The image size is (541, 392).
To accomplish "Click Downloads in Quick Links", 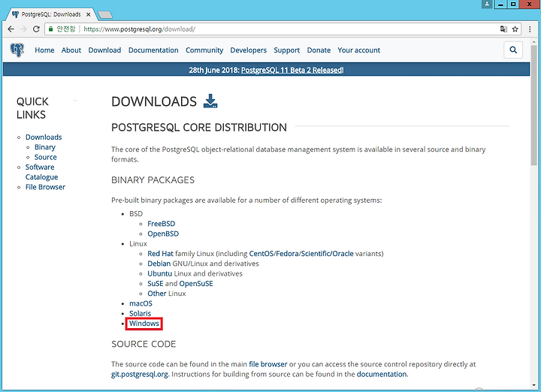I will [44, 137].
